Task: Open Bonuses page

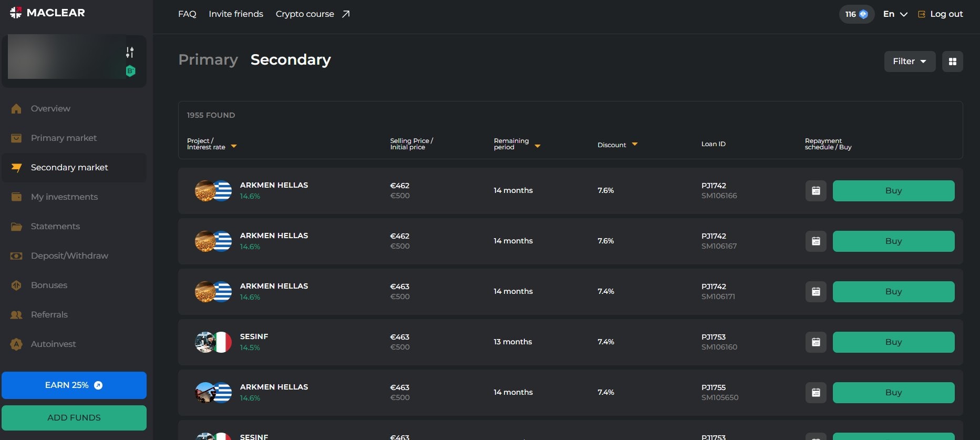Action: pyautogui.click(x=74, y=285)
